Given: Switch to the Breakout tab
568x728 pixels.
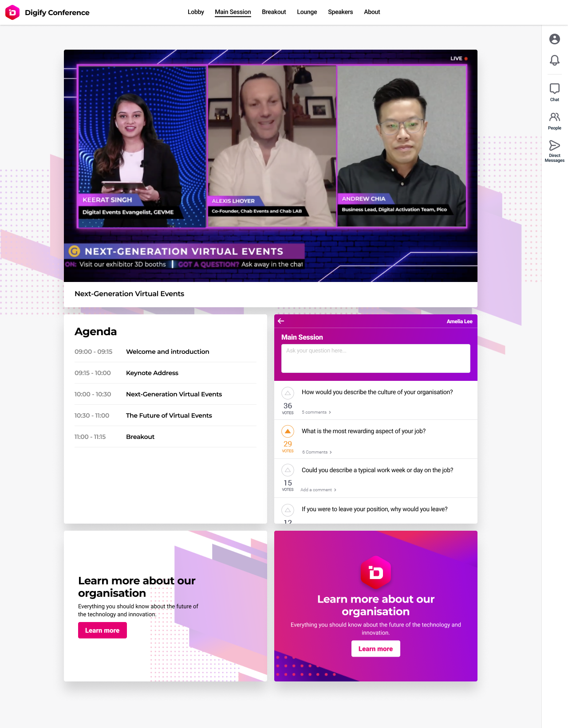Looking at the screenshot, I should click(x=274, y=12).
